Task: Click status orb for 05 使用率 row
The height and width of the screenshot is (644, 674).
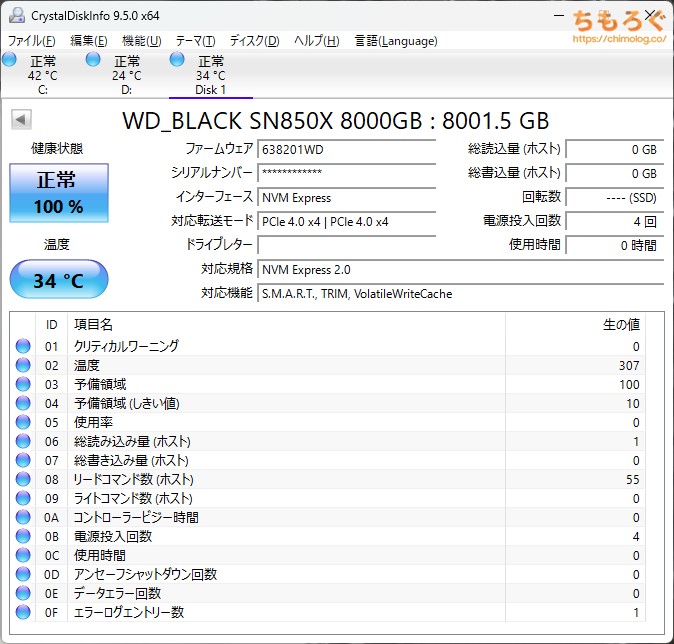Action: point(23,422)
